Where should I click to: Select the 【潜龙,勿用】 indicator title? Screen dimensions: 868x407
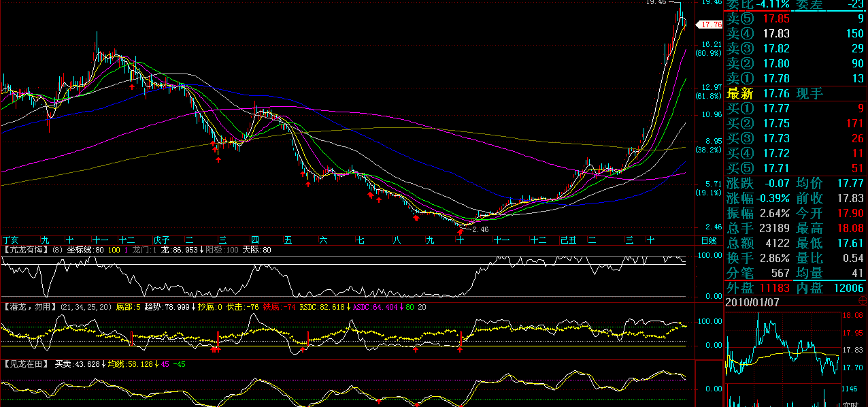point(30,307)
